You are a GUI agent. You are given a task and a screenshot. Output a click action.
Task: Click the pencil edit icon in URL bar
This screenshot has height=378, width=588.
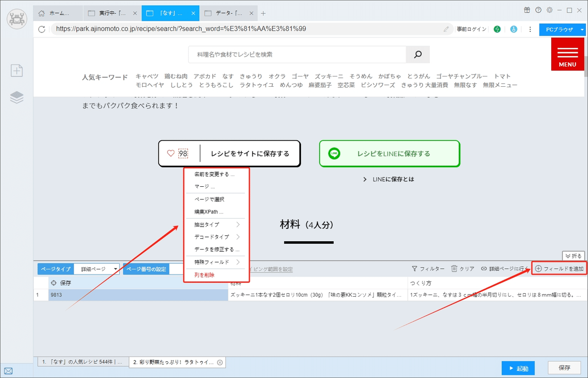click(446, 29)
